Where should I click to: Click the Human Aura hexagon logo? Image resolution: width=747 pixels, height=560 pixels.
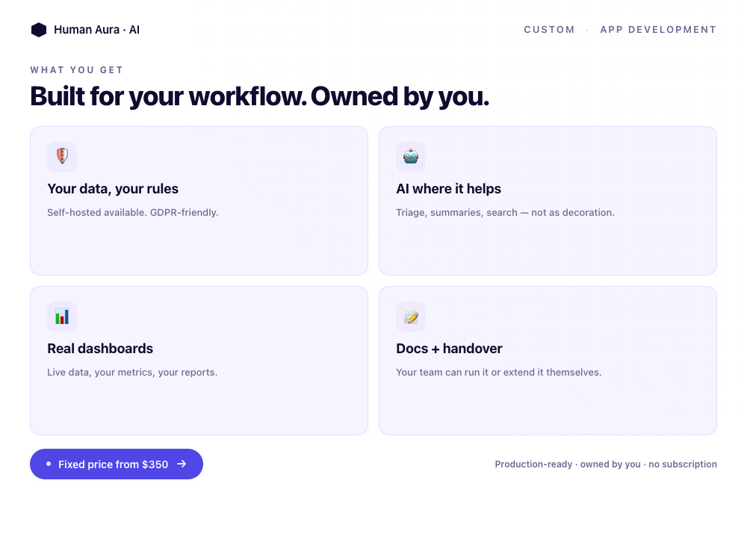[39, 30]
